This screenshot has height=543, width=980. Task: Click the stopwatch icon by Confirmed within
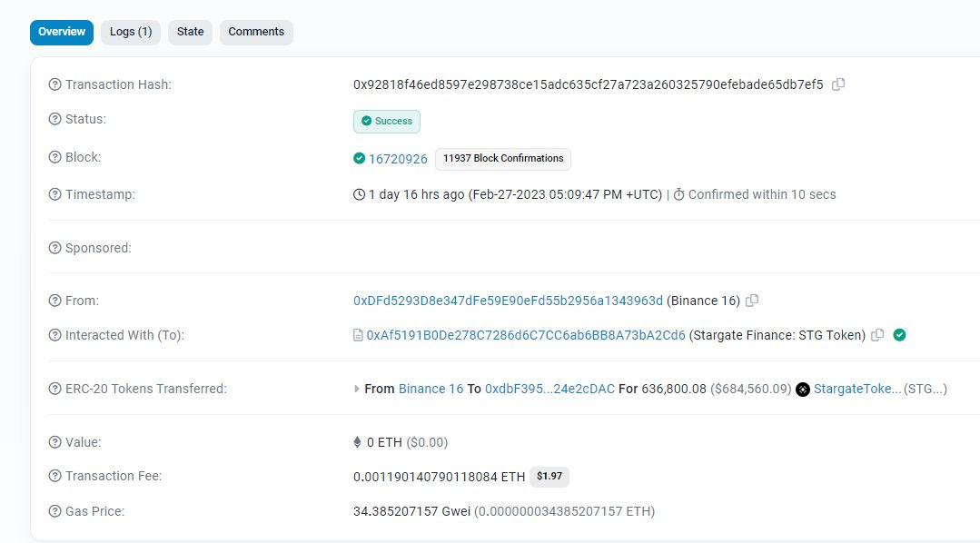(x=678, y=194)
